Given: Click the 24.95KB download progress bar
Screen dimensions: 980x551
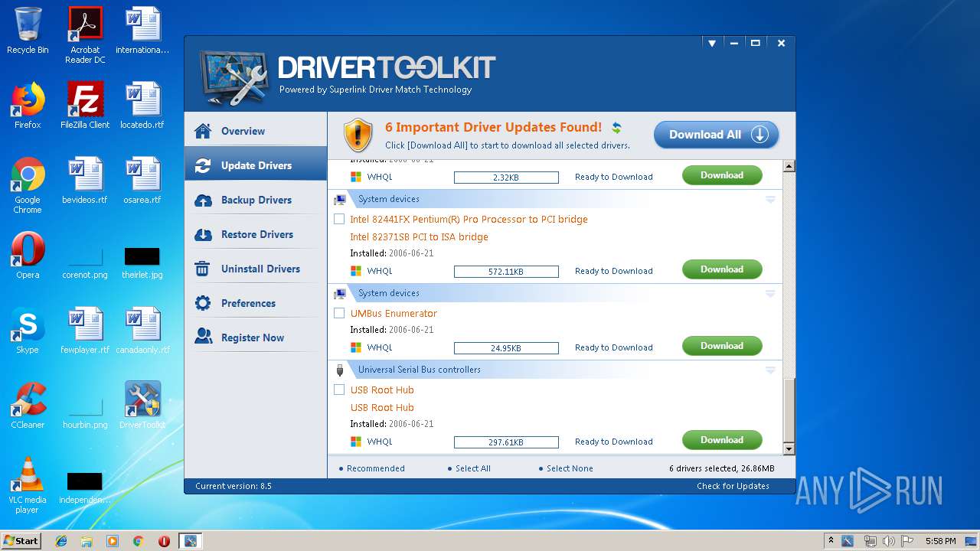Looking at the screenshot, I should coord(506,348).
